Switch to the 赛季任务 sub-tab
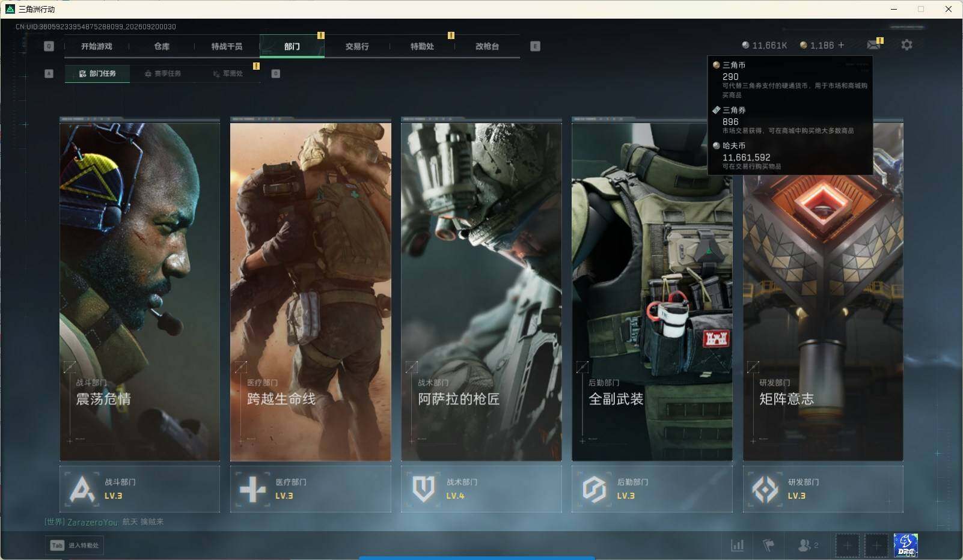 [x=163, y=73]
